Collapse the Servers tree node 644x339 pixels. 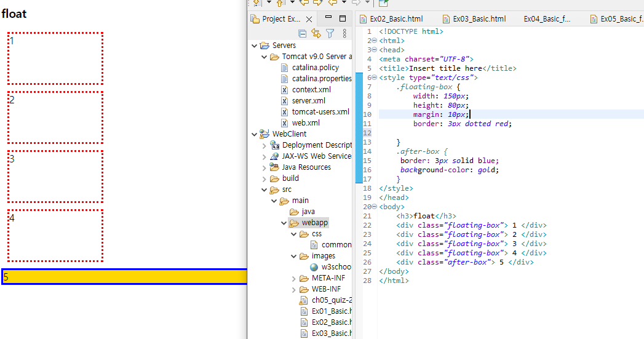(254, 46)
